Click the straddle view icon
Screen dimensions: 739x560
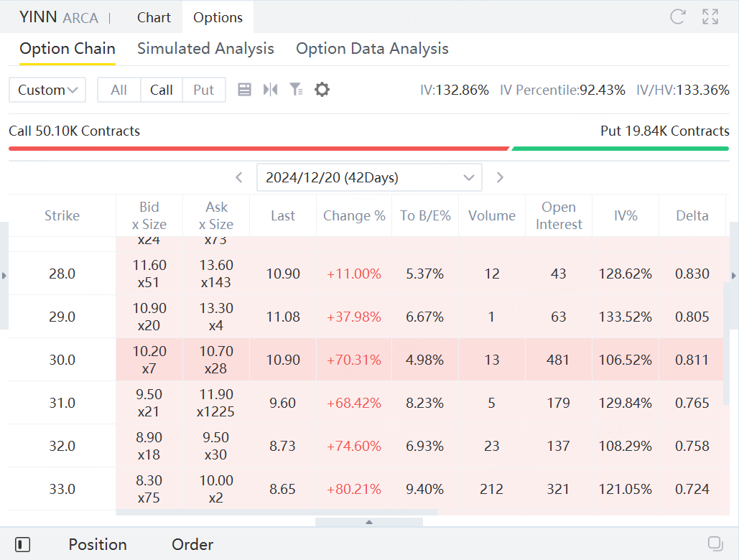point(270,90)
